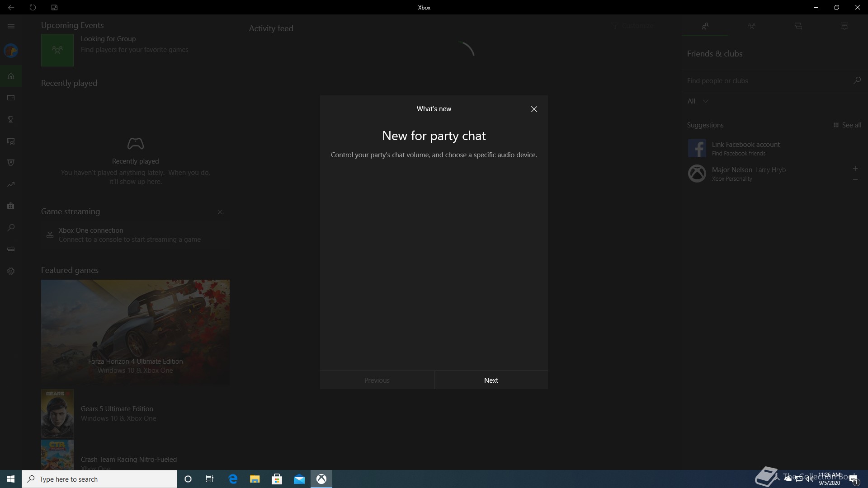Screen dimensions: 868x488
Task: Open Crash Team Racing Nitro-Fueled
Action: click(135, 455)
